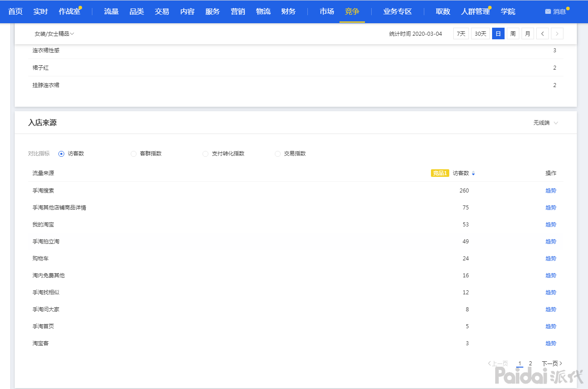
Task: Select the 周 time range button
Action: click(513, 33)
